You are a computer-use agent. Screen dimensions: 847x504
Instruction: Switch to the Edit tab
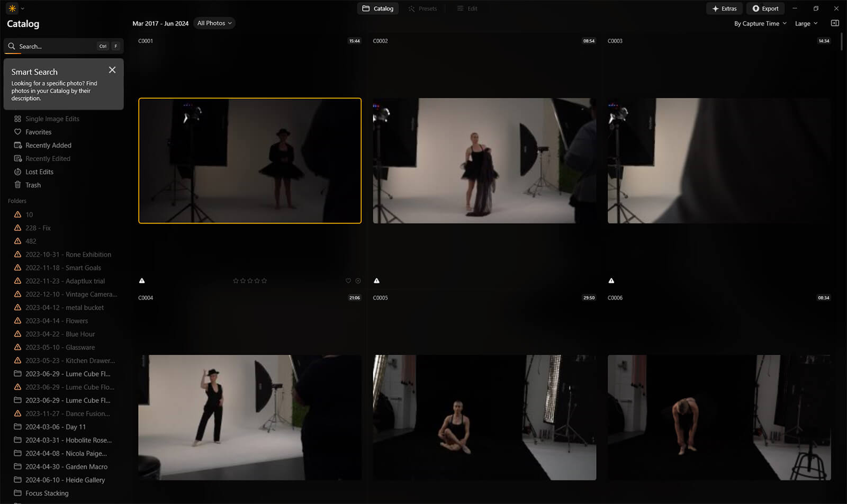(x=467, y=8)
